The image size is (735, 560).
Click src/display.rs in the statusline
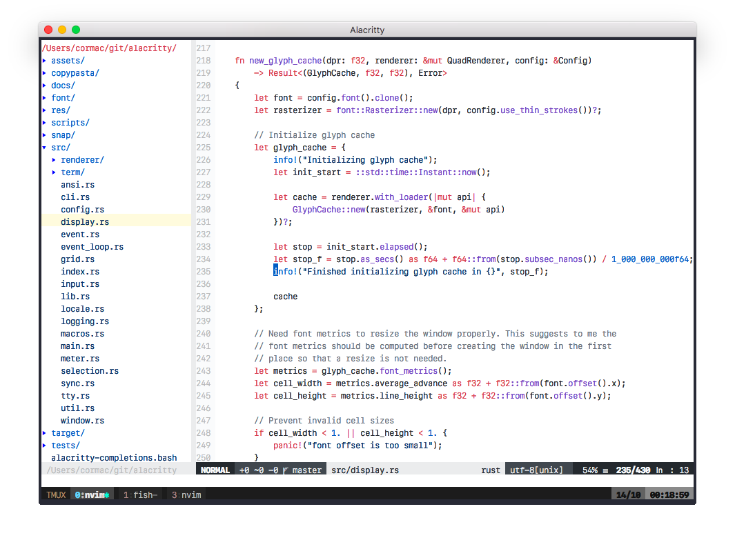point(364,470)
